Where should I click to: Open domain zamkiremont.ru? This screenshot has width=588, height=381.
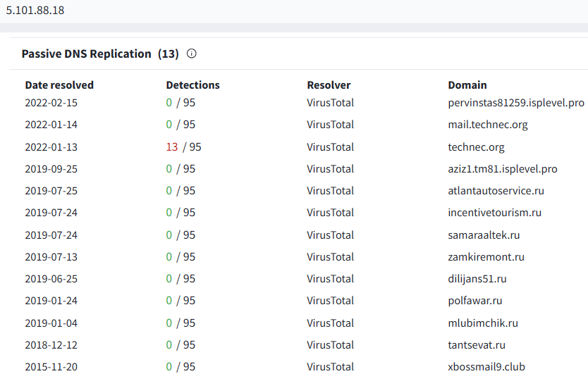[486, 256]
